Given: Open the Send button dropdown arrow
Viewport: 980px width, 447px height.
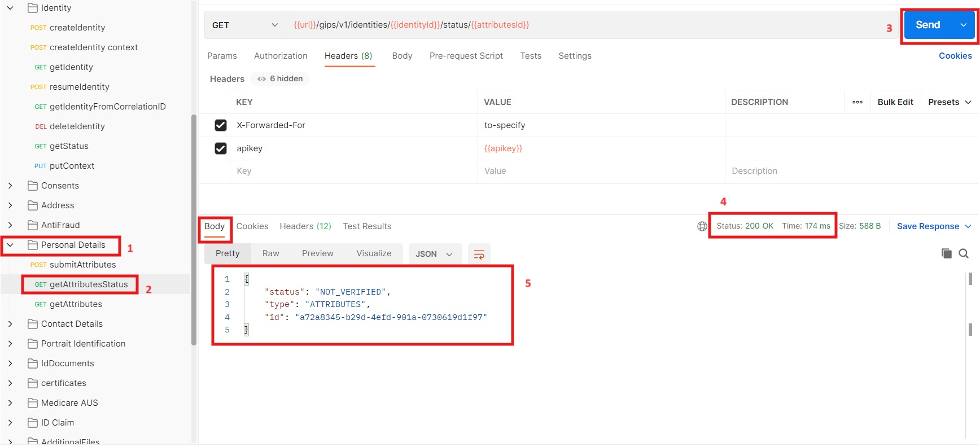Looking at the screenshot, I should (x=964, y=25).
